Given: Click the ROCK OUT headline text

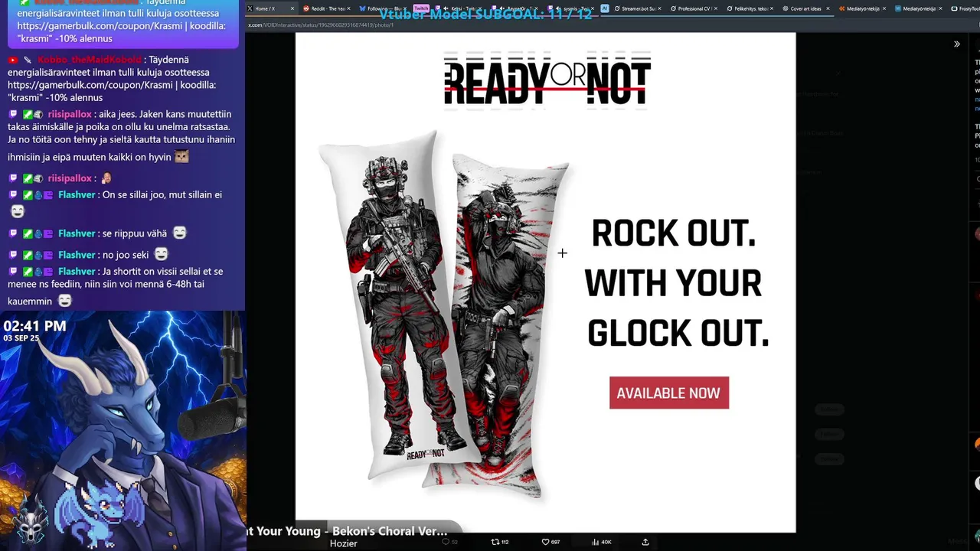Looking at the screenshot, I should [x=674, y=233].
